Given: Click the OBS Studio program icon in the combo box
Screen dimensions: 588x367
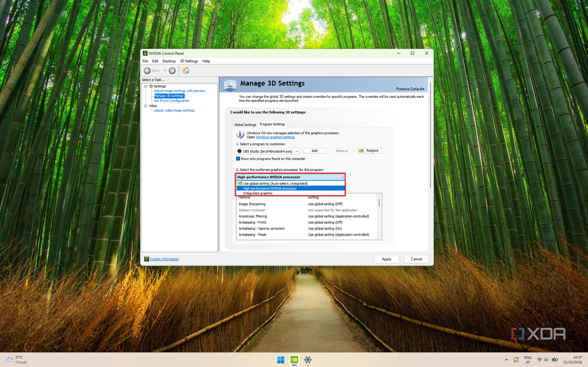Looking at the screenshot, I should 239,151.
